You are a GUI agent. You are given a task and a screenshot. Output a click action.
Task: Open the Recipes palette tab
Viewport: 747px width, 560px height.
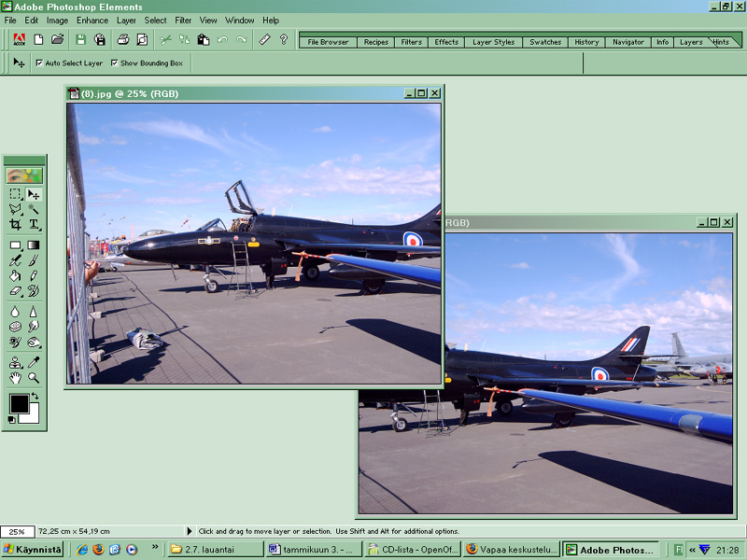[376, 42]
